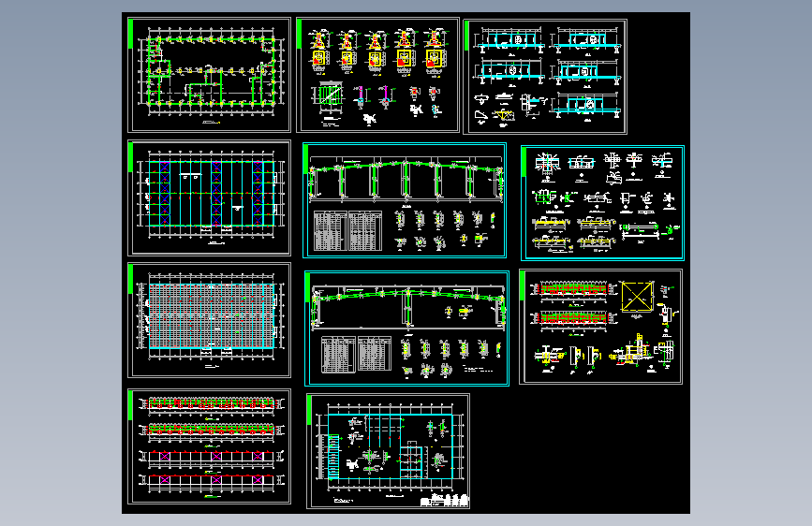Select the foundation plan sheet with green outlines
Viewport: 812px width, 526px height.
coord(209,75)
